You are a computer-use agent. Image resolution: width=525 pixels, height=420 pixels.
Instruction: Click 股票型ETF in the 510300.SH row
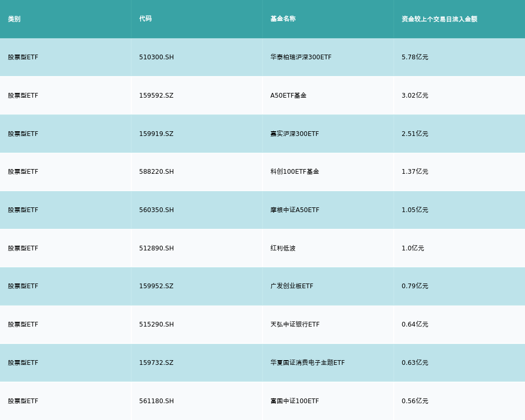click(23, 57)
